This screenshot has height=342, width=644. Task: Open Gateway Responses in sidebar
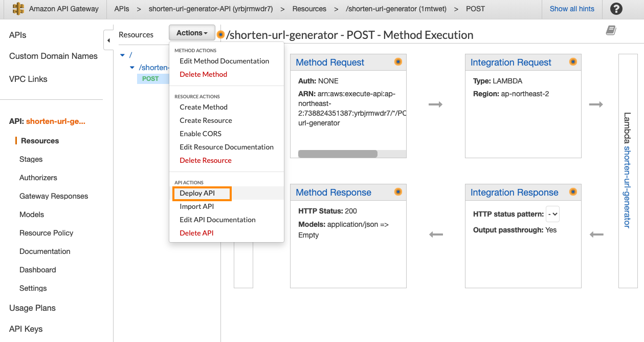54,196
